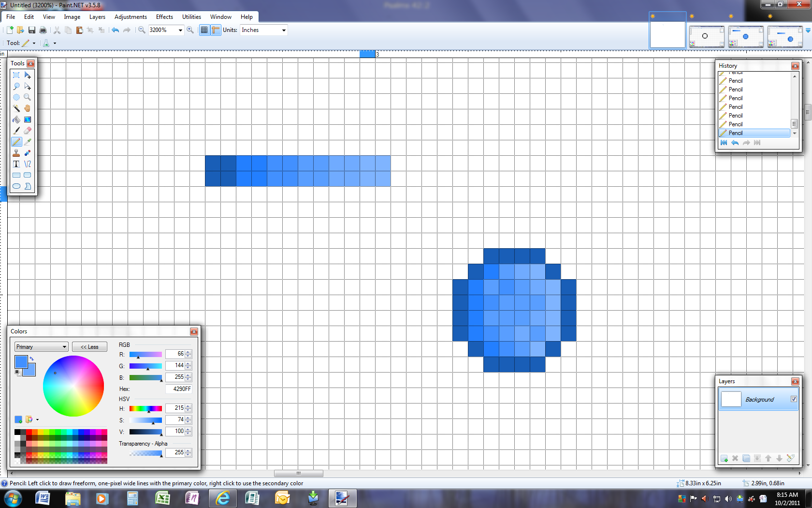Choose the Eraser tool
The height and width of the screenshot is (508, 812).
[x=28, y=131]
